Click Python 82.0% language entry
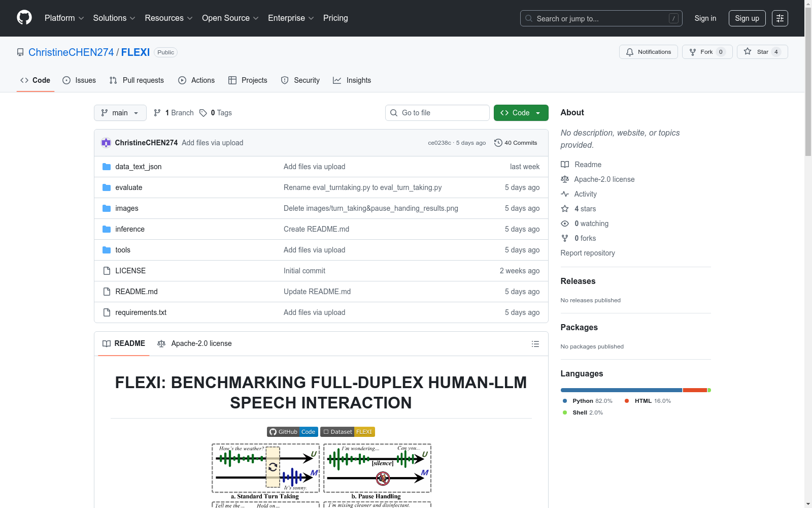This screenshot has height=508, width=812. 588,401
